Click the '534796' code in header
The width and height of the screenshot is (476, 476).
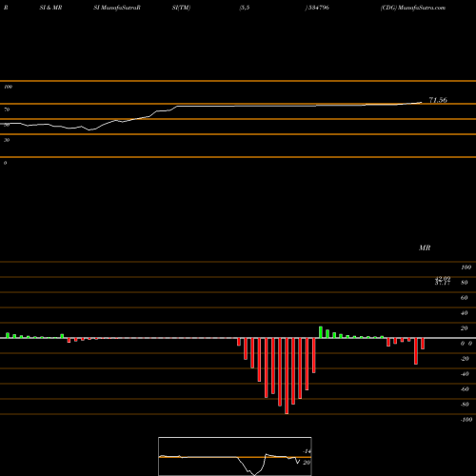pyautogui.click(x=318, y=8)
